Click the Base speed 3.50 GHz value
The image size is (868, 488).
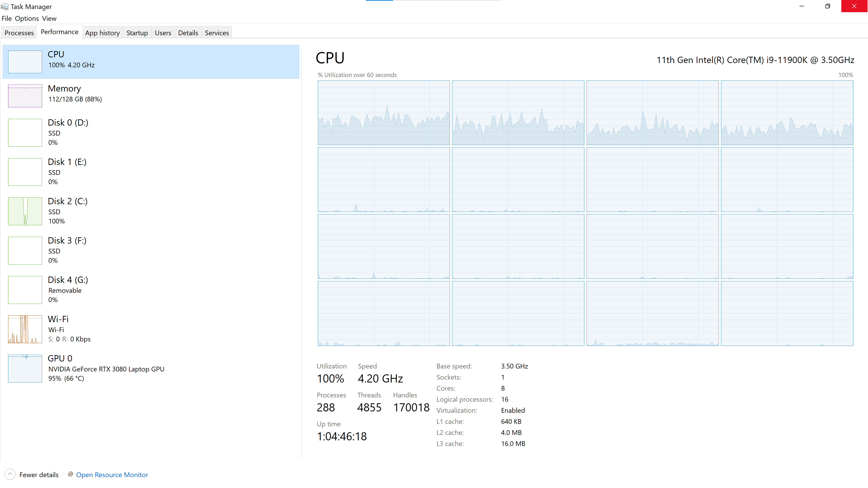[514, 366]
